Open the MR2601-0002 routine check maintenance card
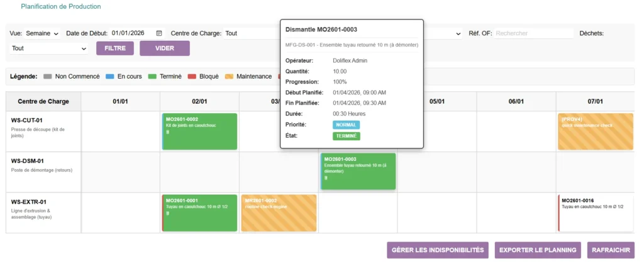Screen dimensions: 644x271 point(279,213)
